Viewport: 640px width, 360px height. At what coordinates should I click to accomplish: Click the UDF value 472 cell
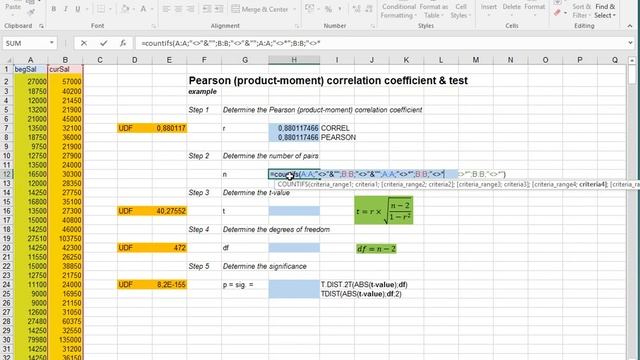coord(169,248)
